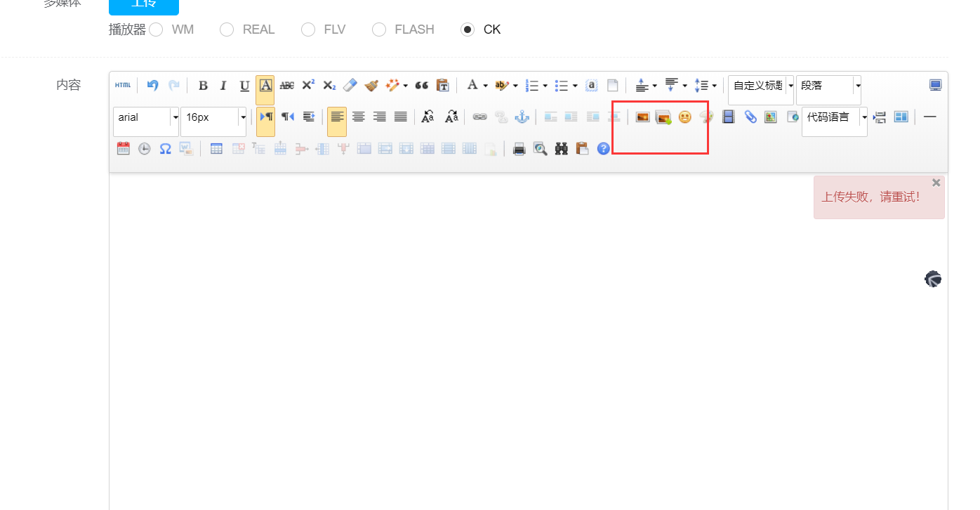Open editor help
This screenshot has width=980, height=510.
click(603, 148)
